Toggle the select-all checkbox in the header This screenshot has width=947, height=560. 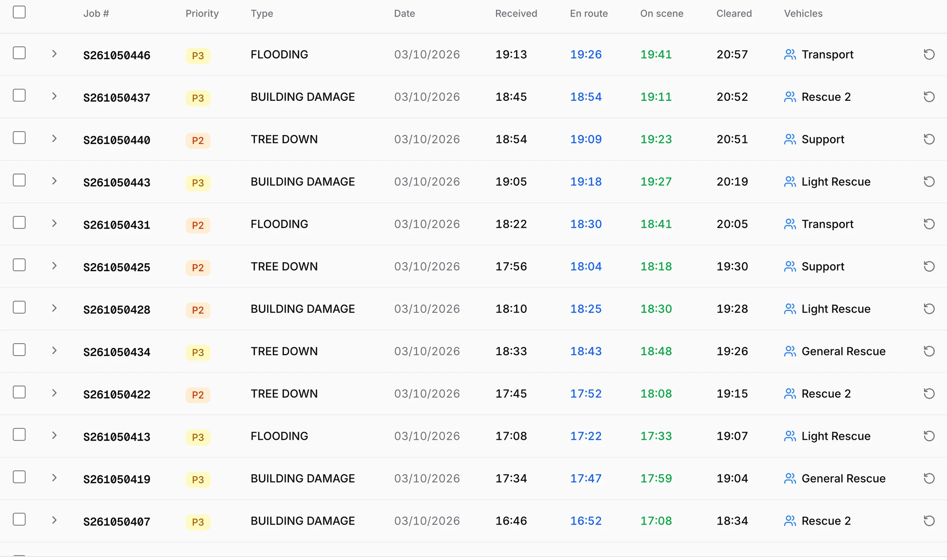click(x=19, y=12)
